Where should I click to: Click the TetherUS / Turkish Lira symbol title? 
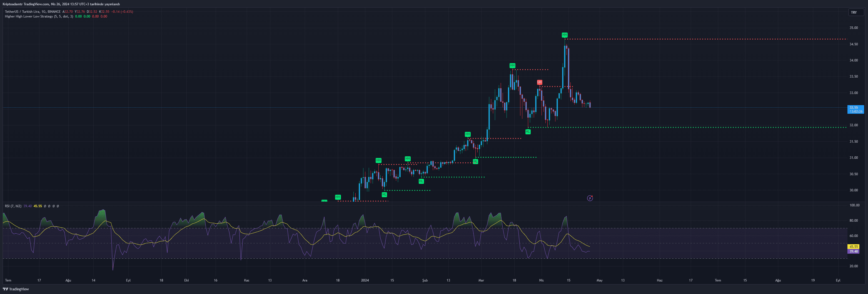tap(22, 11)
